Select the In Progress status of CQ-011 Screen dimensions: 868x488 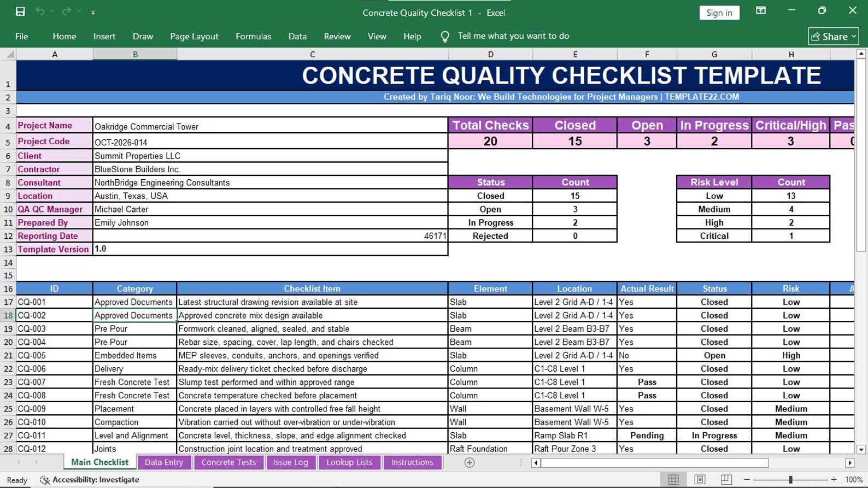(714, 436)
